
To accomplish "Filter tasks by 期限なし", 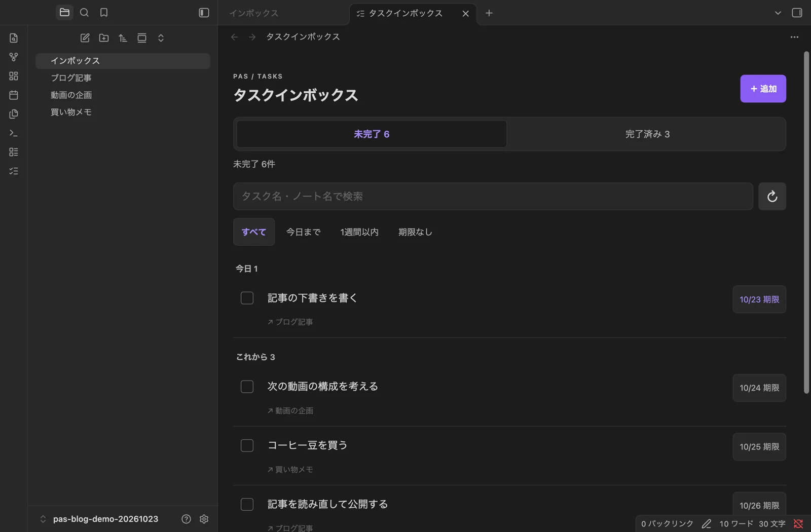I will coord(415,232).
